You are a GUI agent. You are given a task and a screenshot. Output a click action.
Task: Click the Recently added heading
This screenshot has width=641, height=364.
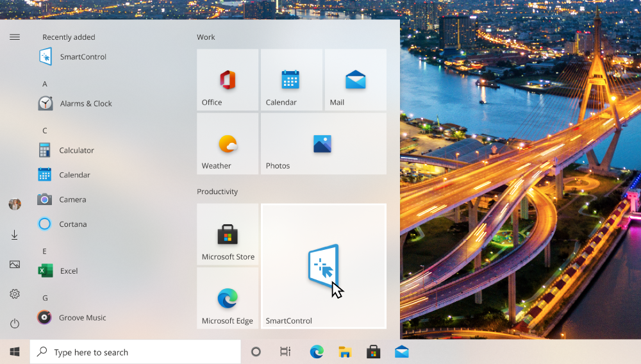(69, 37)
